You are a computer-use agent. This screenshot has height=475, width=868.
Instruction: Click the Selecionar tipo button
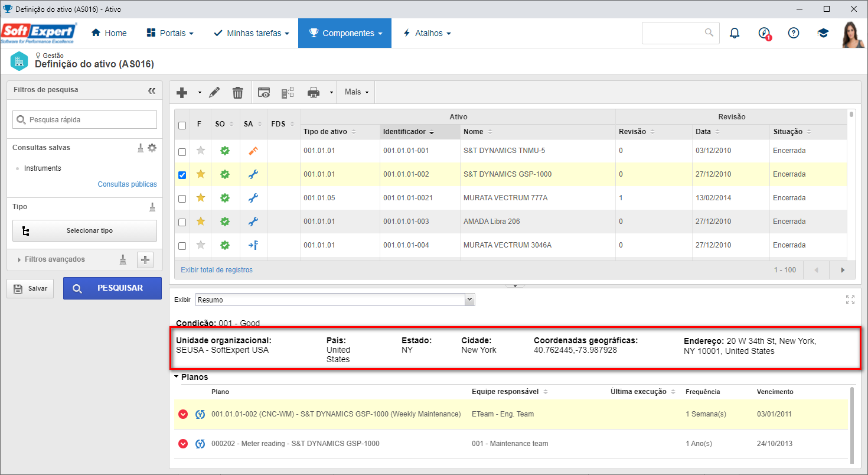[x=84, y=231]
